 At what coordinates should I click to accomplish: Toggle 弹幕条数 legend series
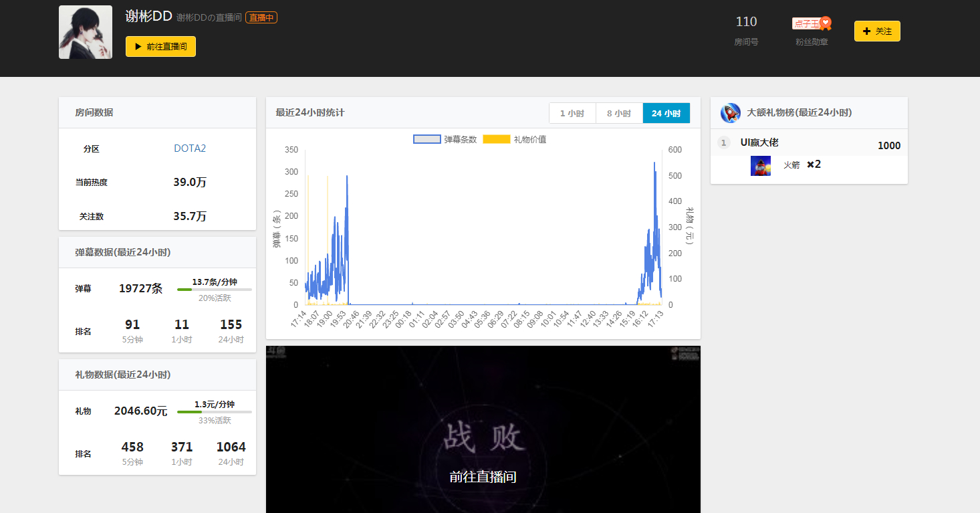click(x=445, y=139)
